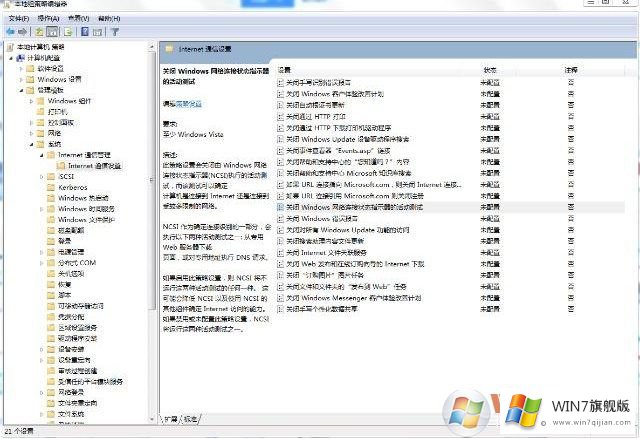Open the 文件(F) menu
640x439 pixels.
click(19, 18)
